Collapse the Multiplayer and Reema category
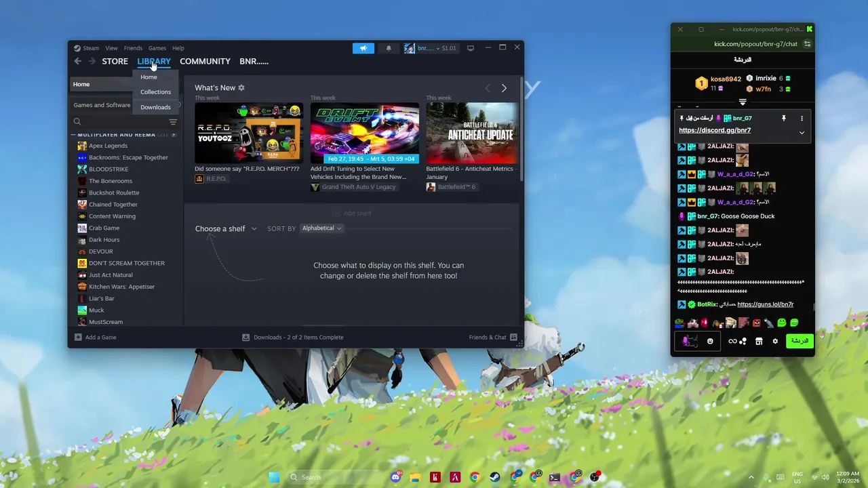 (x=73, y=135)
